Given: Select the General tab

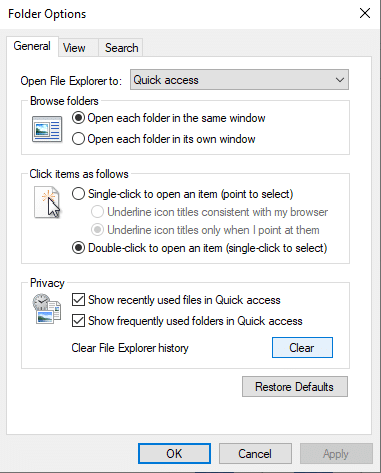Looking at the screenshot, I should tap(32, 46).
